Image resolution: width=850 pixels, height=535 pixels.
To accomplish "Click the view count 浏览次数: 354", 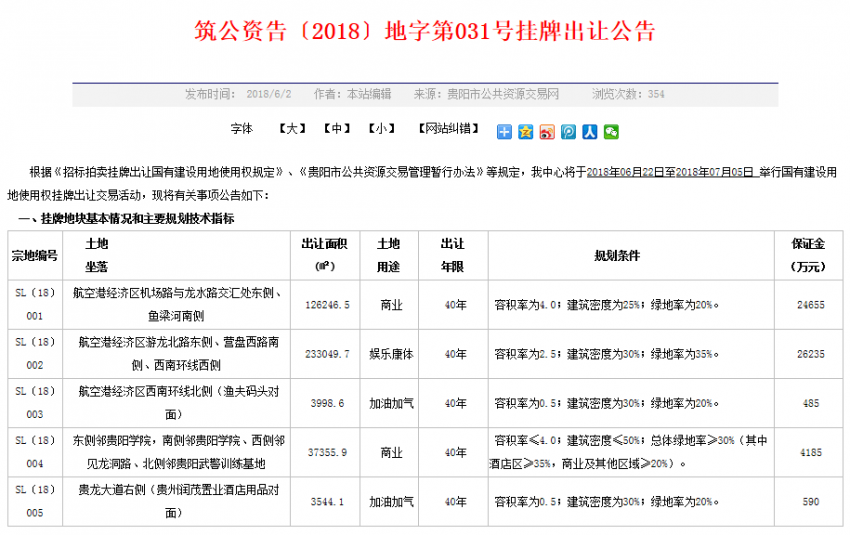I will 628,94.
